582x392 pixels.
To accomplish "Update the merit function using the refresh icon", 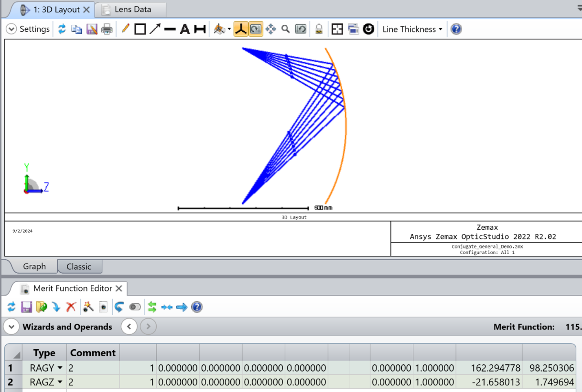I will [x=11, y=307].
